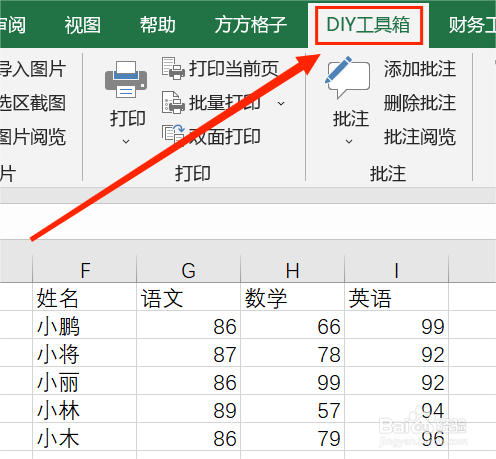Switch to the 方方格子 tab
Viewport: 496px width, 459px height.
[251, 25]
